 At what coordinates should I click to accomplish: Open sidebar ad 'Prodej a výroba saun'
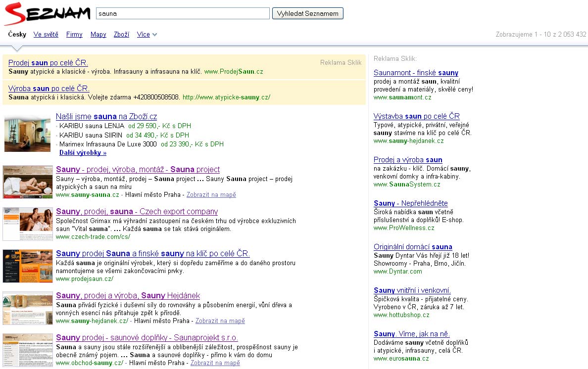point(408,160)
